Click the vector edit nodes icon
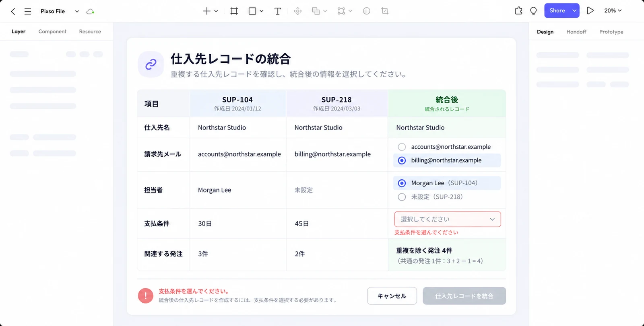 pyautogui.click(x=341, y=11)
